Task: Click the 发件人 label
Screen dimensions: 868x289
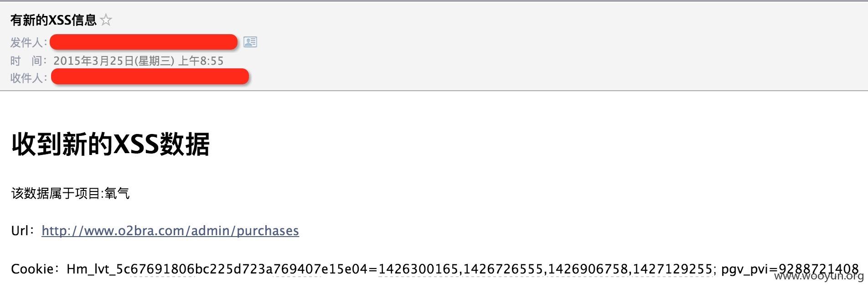Action: (28, 42)
